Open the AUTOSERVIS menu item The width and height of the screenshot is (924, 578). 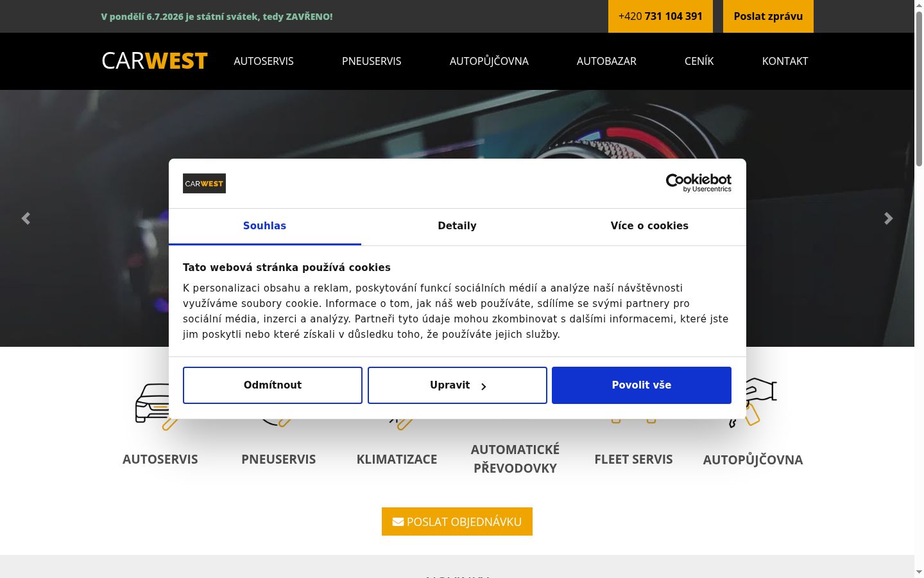pos(264,61)
